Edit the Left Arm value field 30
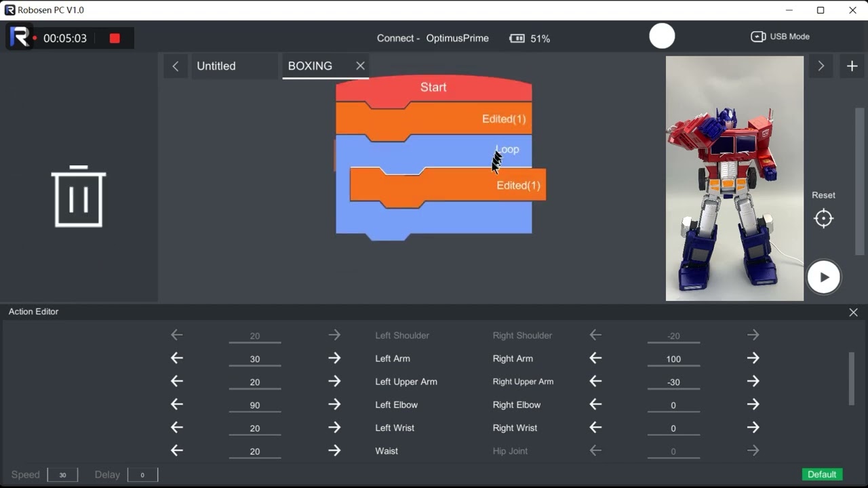This screenshot has height=488, width=868. (255, 359)
